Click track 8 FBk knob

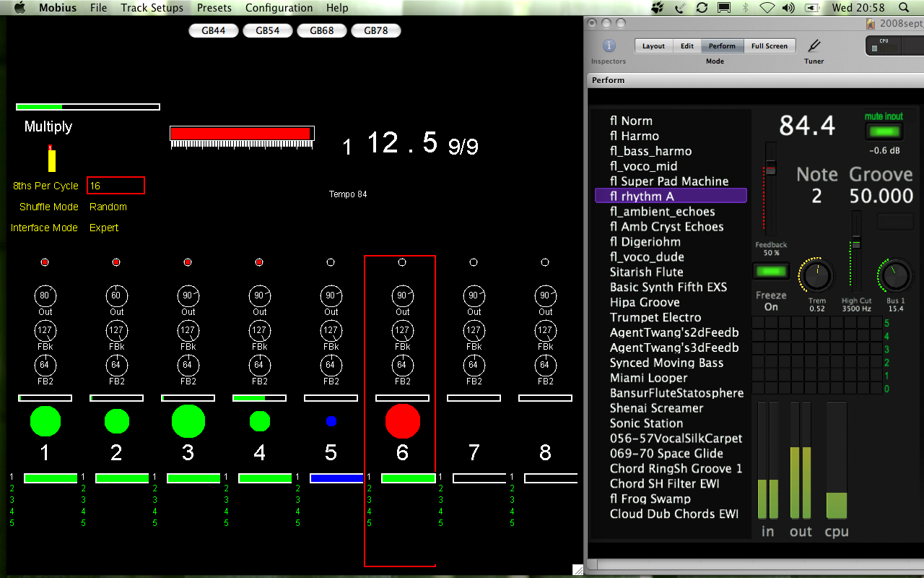coord(546,330)
